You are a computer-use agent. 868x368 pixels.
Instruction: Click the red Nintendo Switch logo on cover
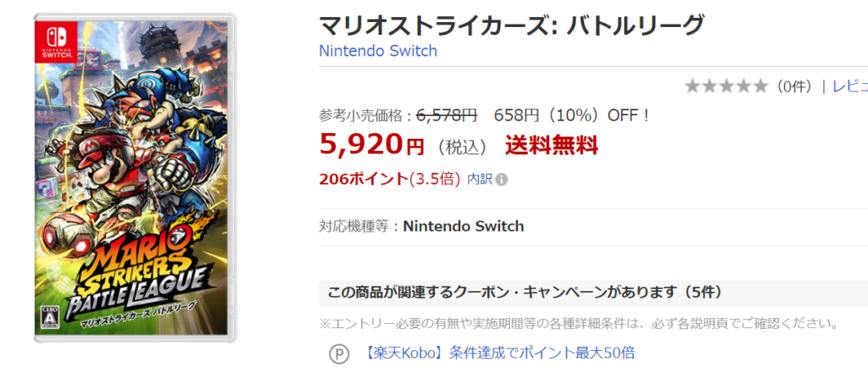click(54, 41)
